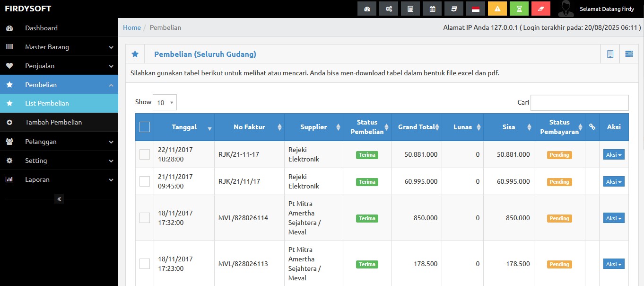
Task: Click the Cari search input field
Action: (579, 103)
